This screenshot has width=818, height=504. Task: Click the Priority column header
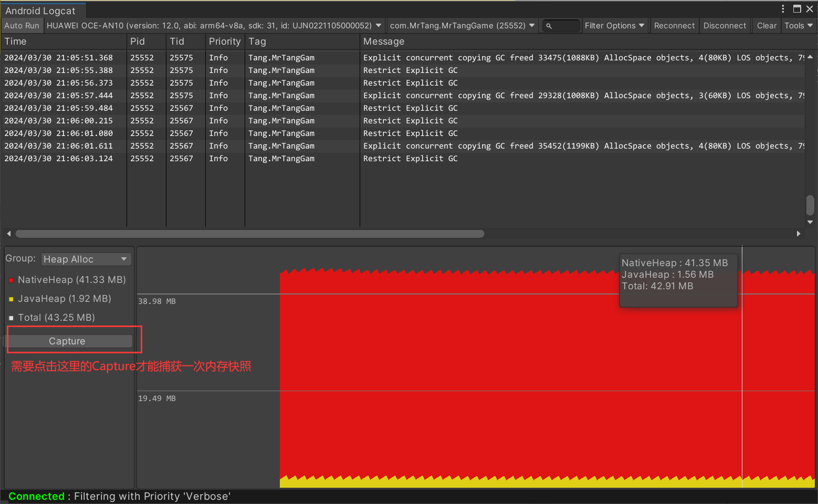(225, 41)
